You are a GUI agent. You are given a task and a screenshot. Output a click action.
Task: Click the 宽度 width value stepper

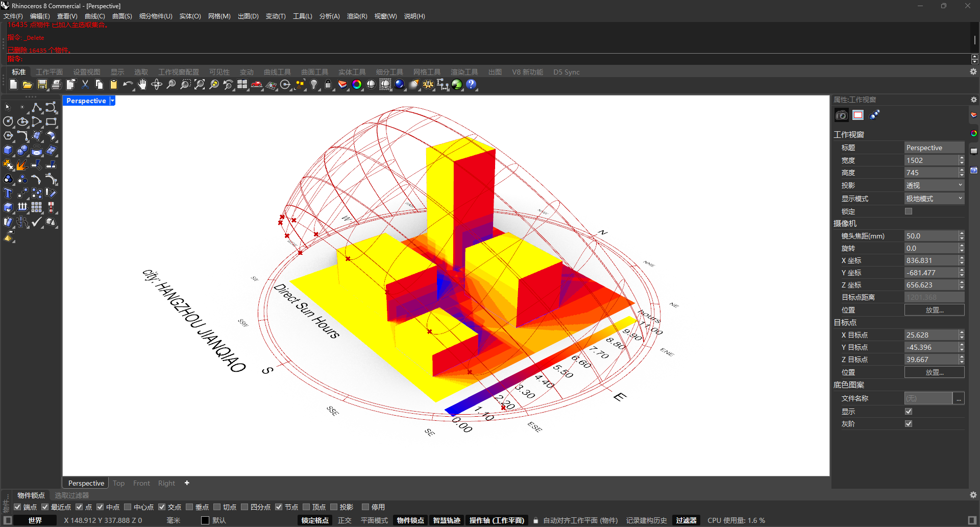click(x=962, y=160)
